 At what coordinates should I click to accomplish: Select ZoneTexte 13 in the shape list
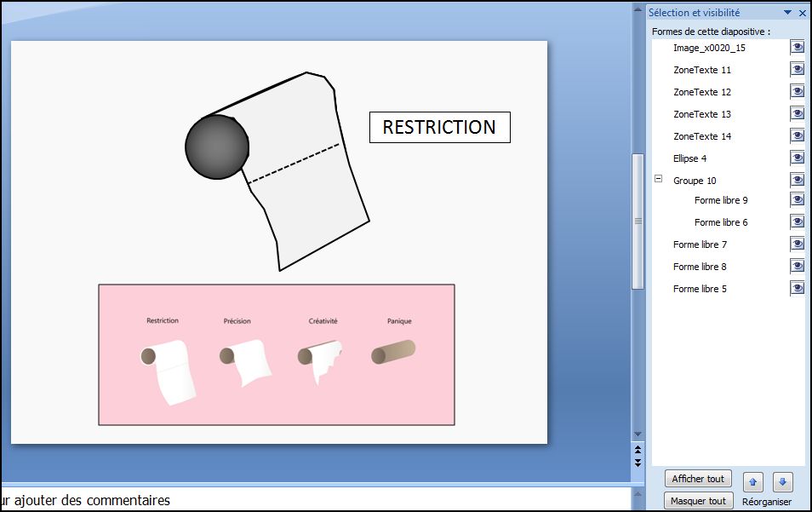point(701,114)
